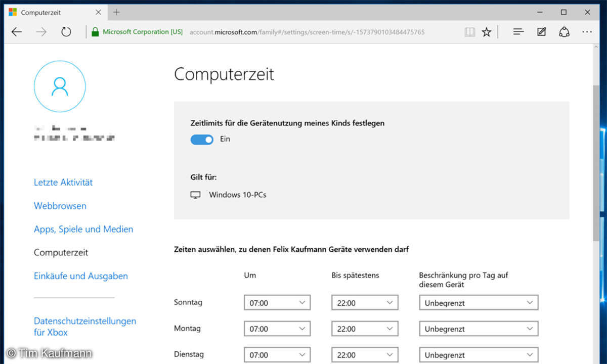The image size is (607, 364).
Task: Click the Computerzeit page heading
Action: click(x=224, y=74)
